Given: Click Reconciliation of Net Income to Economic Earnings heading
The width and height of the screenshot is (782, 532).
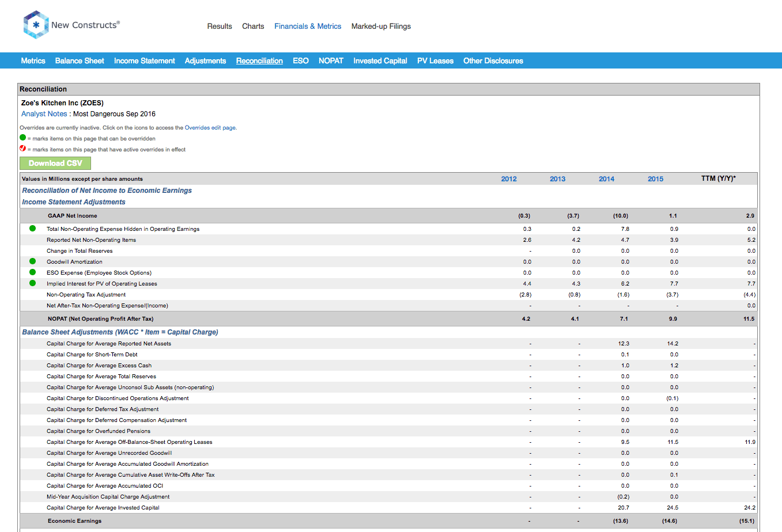Looking at the screenshot, I should [107, 191].
